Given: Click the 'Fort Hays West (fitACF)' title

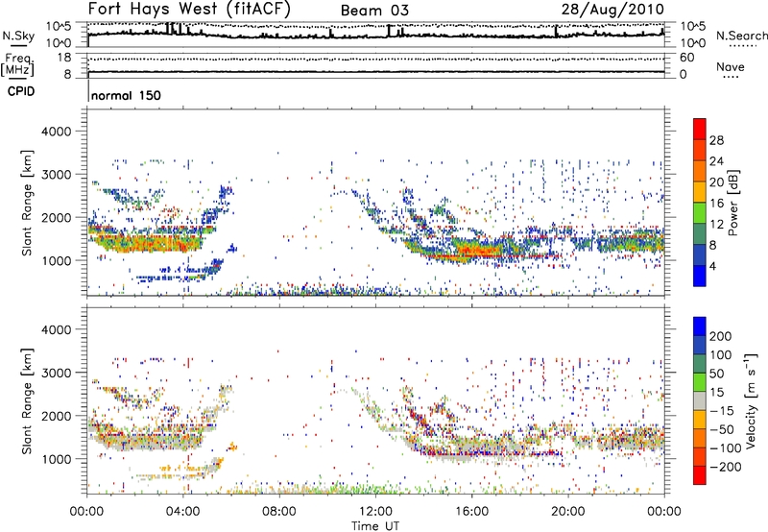Looking at the screenshot, I should click(189, 10).
